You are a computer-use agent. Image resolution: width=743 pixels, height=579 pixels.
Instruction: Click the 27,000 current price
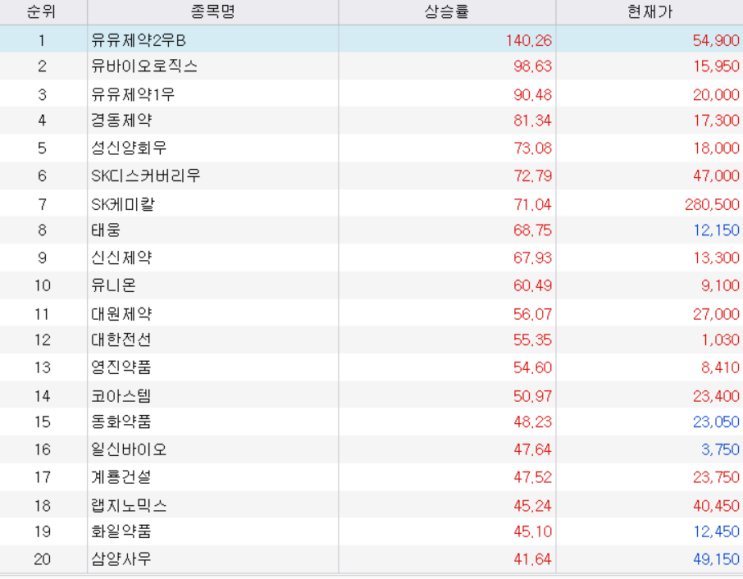click(x=716, y=314)
